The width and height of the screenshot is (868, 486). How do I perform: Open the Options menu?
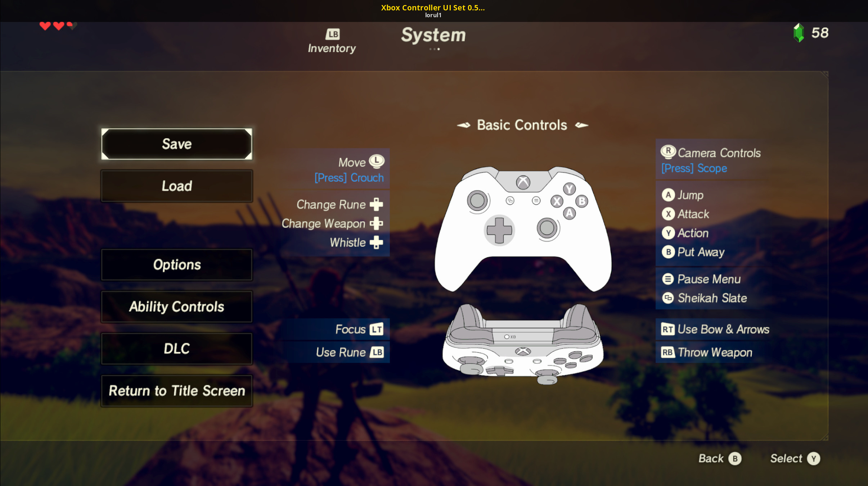[176, 264]
